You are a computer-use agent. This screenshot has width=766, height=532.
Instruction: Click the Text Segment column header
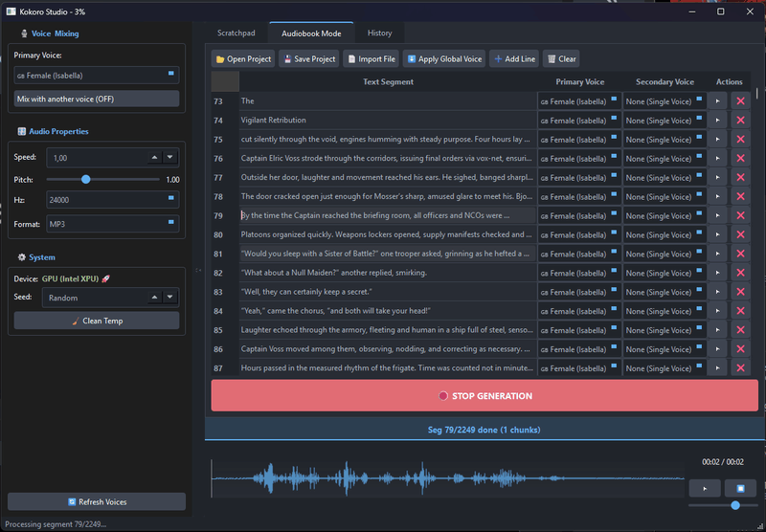coord(388,81)
